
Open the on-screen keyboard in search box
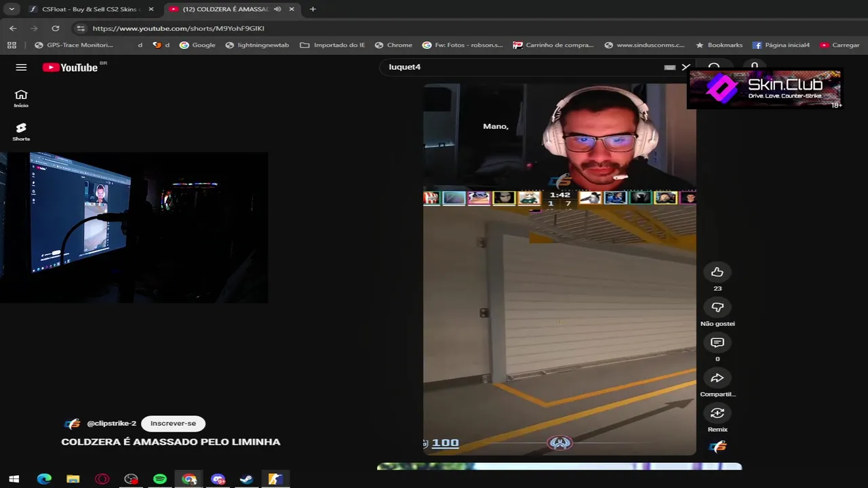tap(669, 67)
